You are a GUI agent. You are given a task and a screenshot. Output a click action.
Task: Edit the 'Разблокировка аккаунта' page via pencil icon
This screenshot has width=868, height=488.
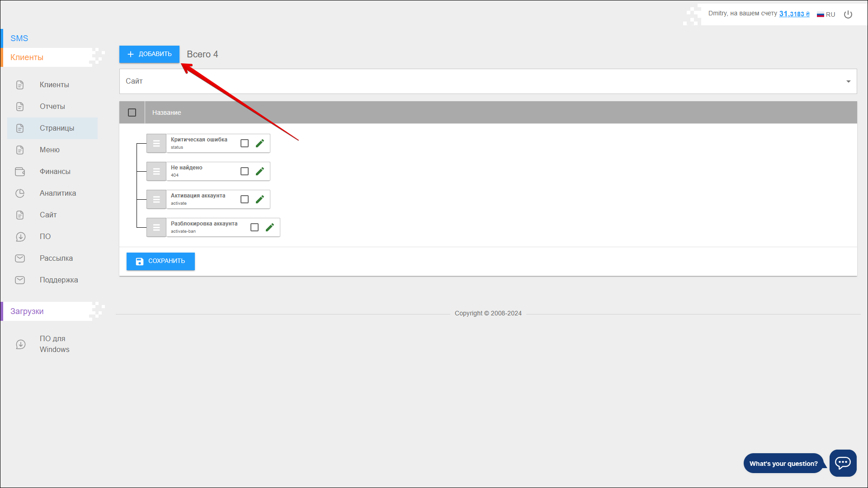(x=270, y=227)
